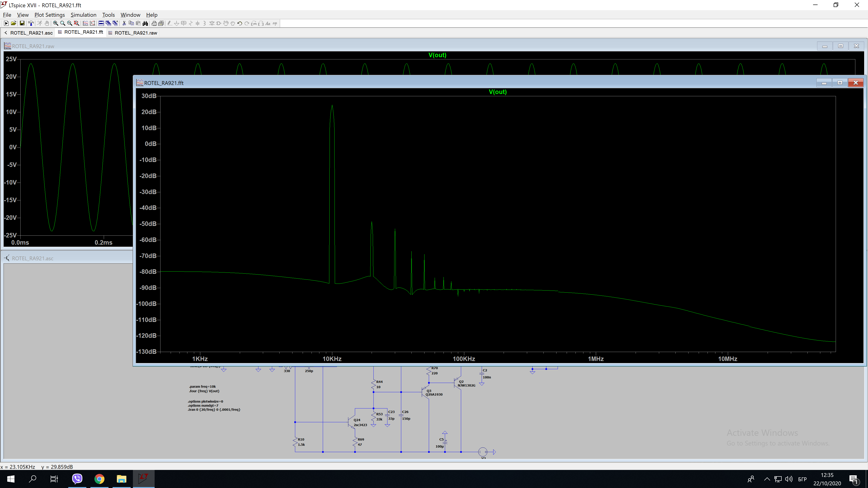Open the Window menu
The width and height of the screenshot is (868, 488).
pyautogui.click(x=130, y=15)
